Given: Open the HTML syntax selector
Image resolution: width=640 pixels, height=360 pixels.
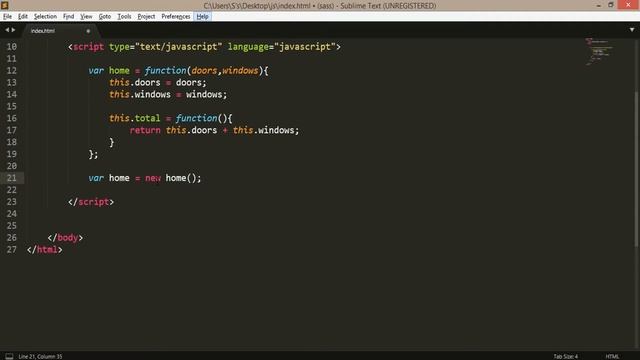Looking at the screenshot, I should pyautogui.click(x=612, y=356).
